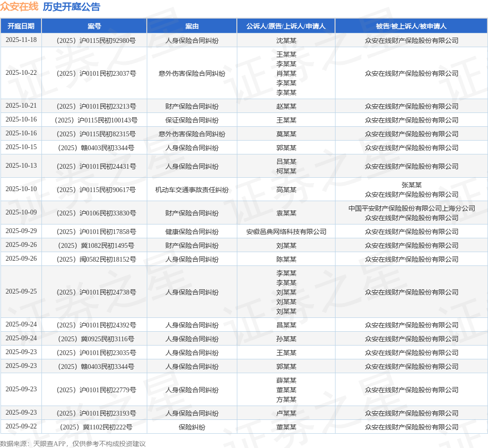Click plaintiff 沈某某

click(x=286, y=41)
